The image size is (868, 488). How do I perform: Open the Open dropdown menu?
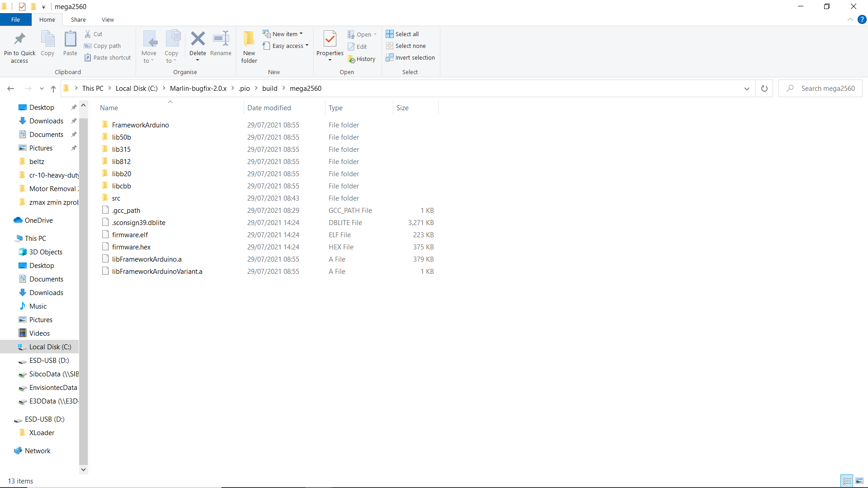[x=375, y=34]
